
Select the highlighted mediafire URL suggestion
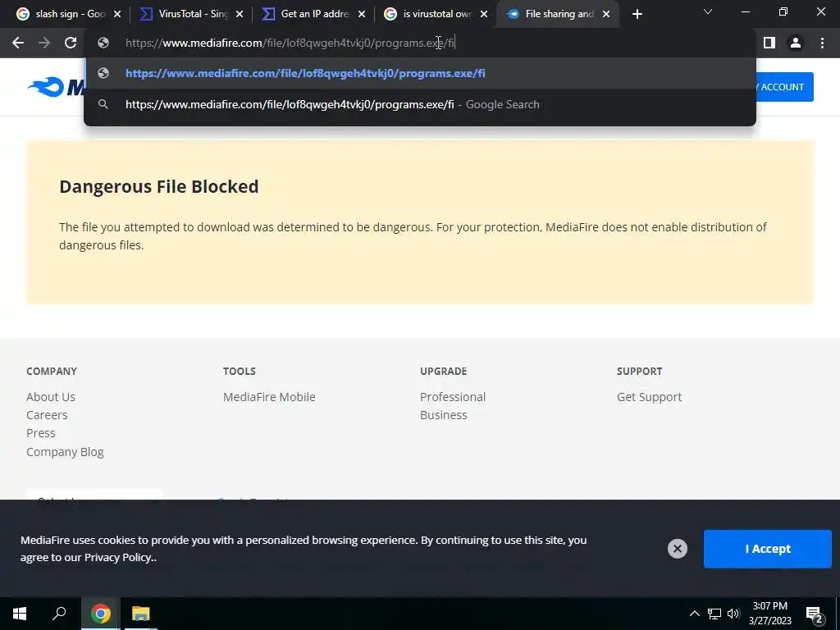point(419,73)
